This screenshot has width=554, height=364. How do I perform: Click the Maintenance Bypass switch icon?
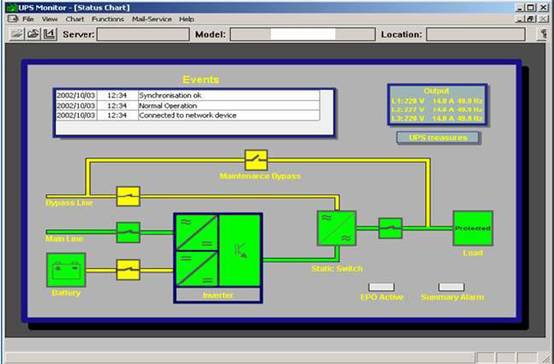(256, 160)
